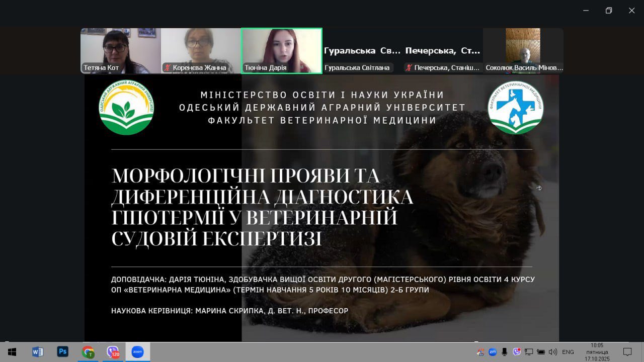Click the small Zoom icon in system tray
This screenshot has width=644, height=362.
point(493,352)
